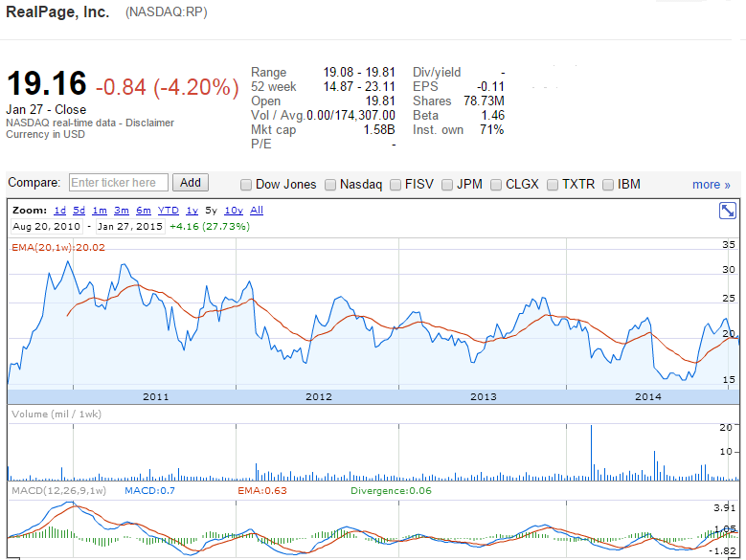Click the Vol / Avg. value 0.00/174,307.00

click(x=350, y=115)
